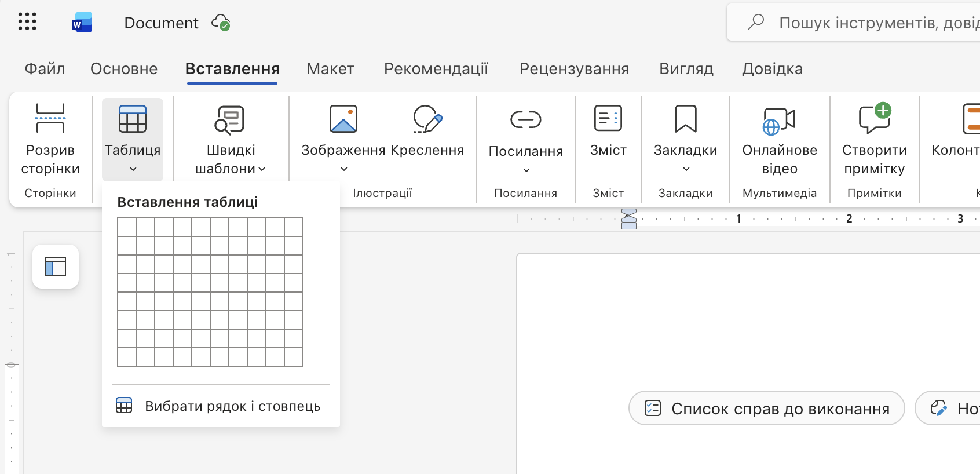Click the Список справ до виконання button

coord(766,409)
